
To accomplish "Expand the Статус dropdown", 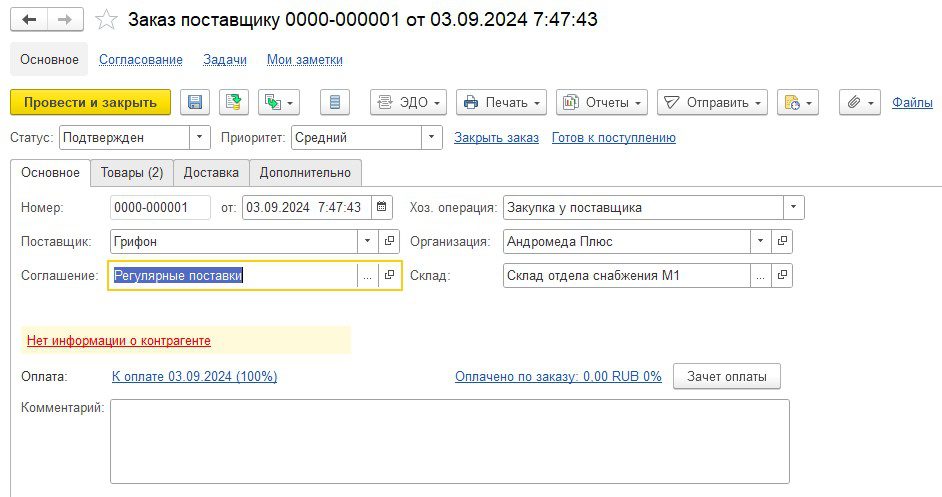I will pyautogui.click(x=200, y=137).
